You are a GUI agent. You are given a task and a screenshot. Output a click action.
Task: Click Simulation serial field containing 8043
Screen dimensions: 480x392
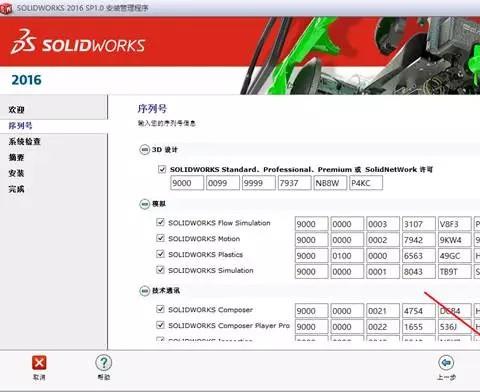pos(419,272)
